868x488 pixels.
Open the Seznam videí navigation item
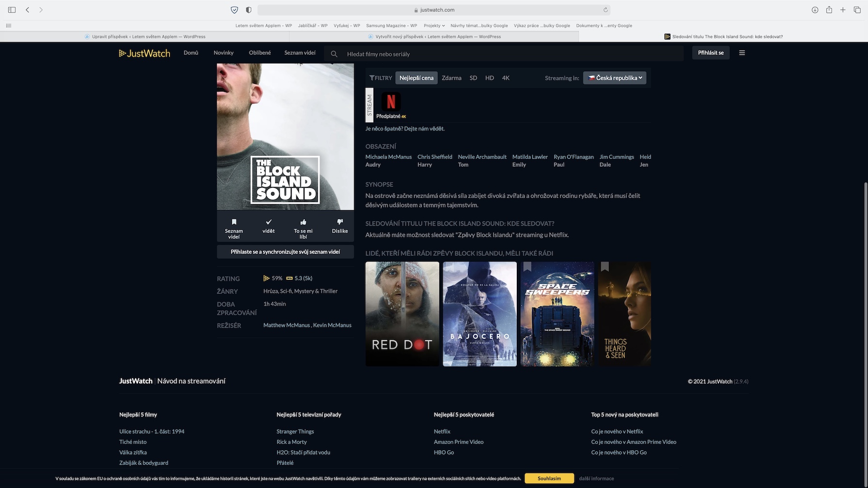[300, 53]
